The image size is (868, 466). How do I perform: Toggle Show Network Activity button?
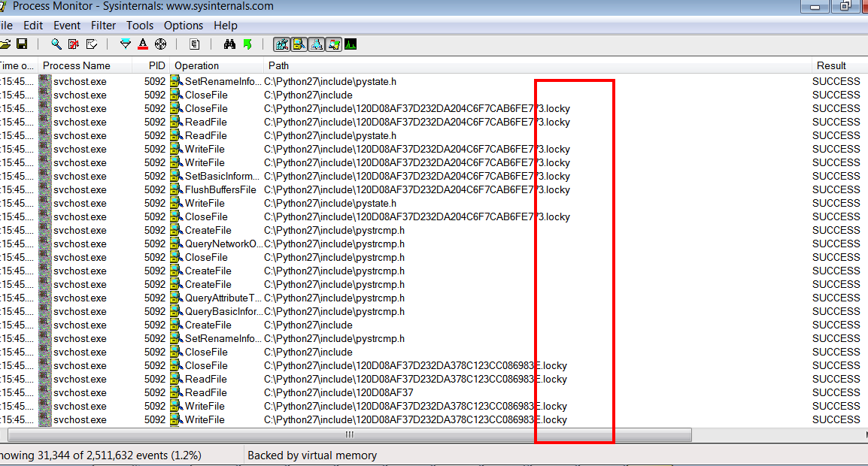tap(317, 44)
